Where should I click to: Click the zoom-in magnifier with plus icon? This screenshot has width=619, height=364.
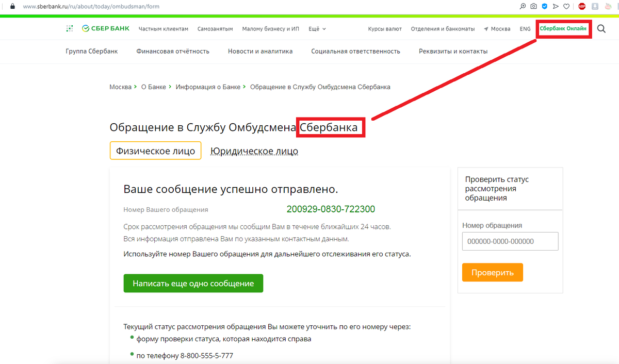[x=522, y=7]
